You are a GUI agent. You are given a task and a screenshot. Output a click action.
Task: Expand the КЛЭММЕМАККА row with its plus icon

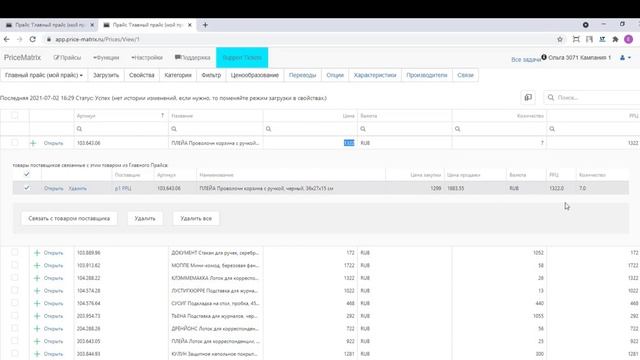coord(37,278)
